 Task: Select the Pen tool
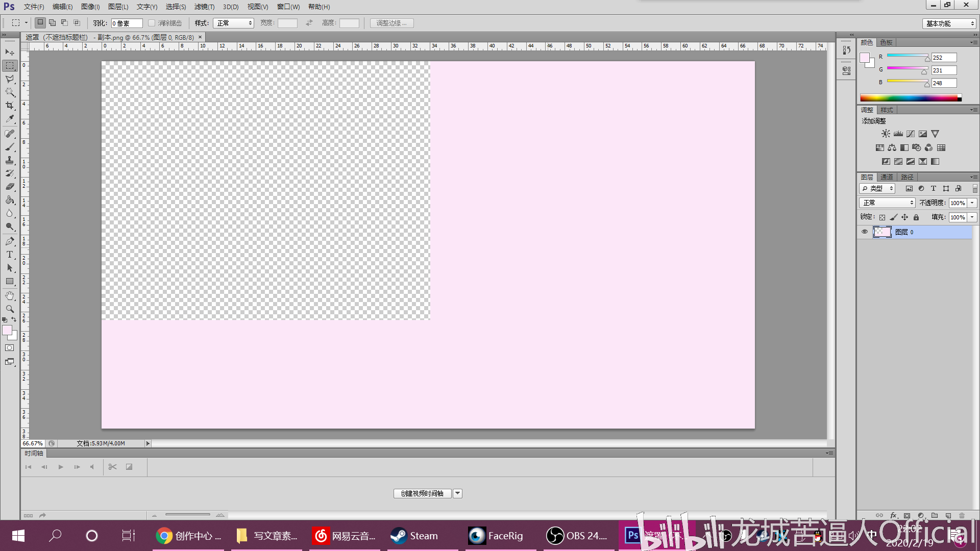[10, 241]
